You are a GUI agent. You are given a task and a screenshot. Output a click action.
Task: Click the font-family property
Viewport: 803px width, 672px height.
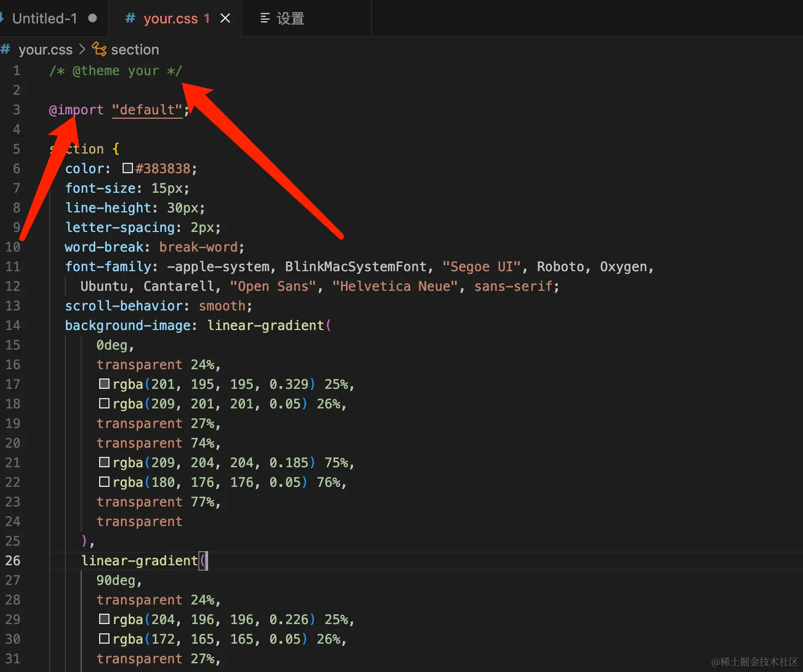click(x=108, y=267)
